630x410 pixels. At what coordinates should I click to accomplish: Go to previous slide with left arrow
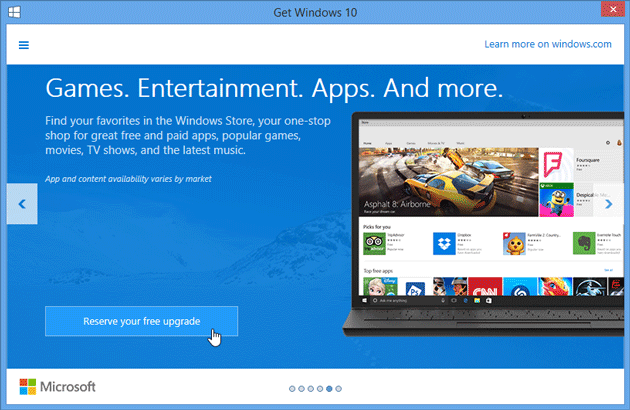point(22,204)
